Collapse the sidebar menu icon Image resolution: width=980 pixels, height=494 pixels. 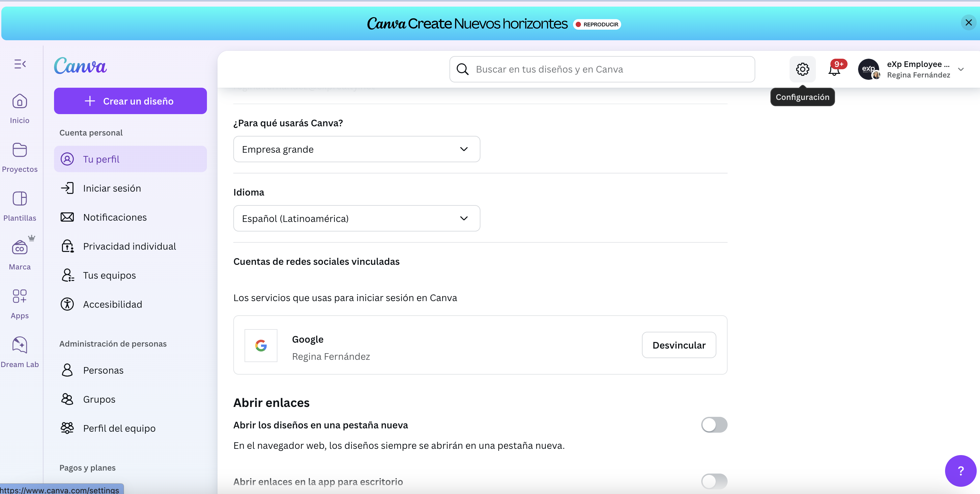20,64
